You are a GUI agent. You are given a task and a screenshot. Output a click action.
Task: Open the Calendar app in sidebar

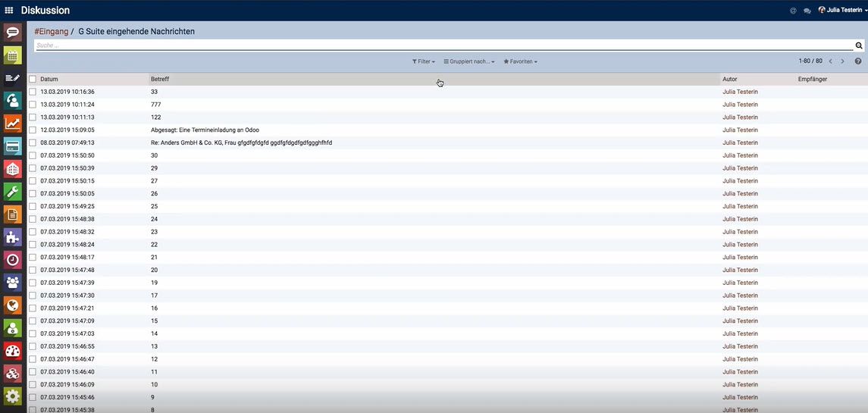pyautogui.click(x=13, y=55)
